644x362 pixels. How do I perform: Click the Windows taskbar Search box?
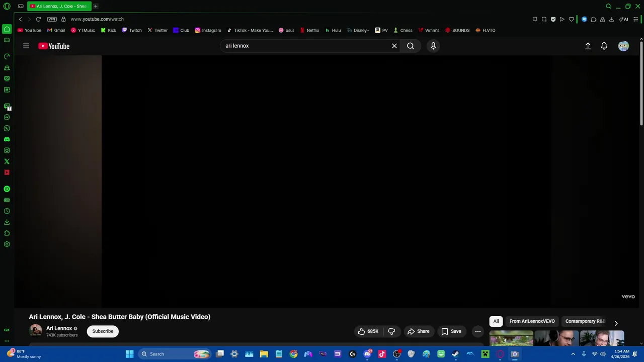174,354
